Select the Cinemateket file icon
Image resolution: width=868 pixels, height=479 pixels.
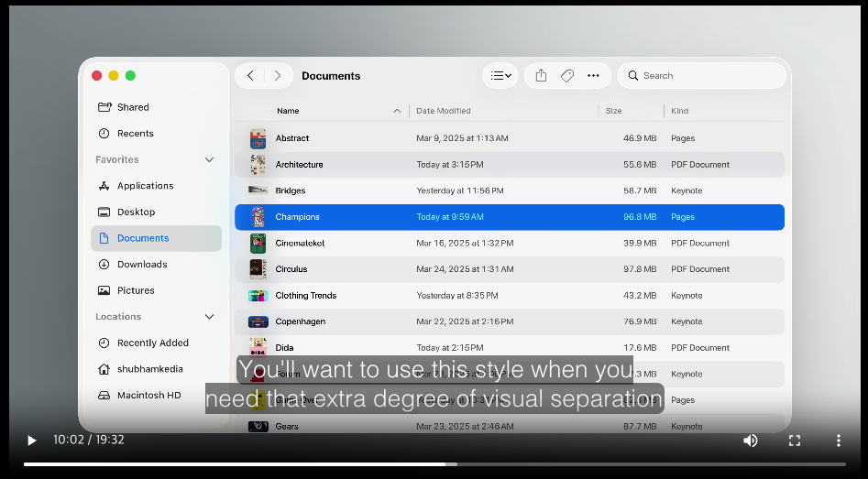coord(258,243)
